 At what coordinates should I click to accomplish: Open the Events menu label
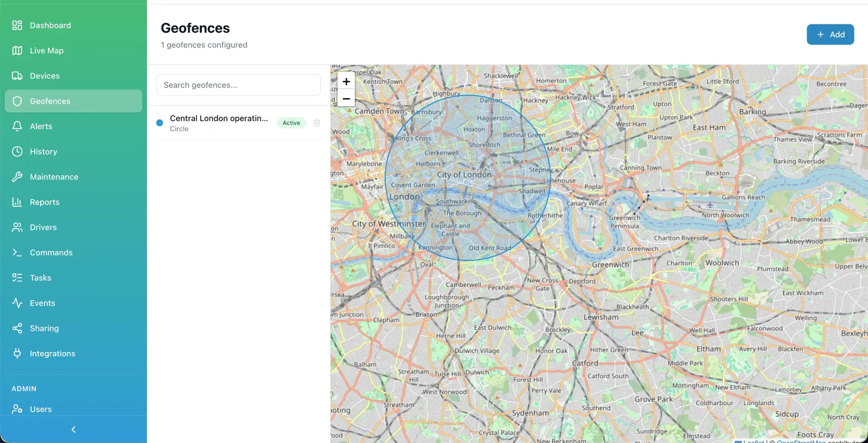click(42, 303)
